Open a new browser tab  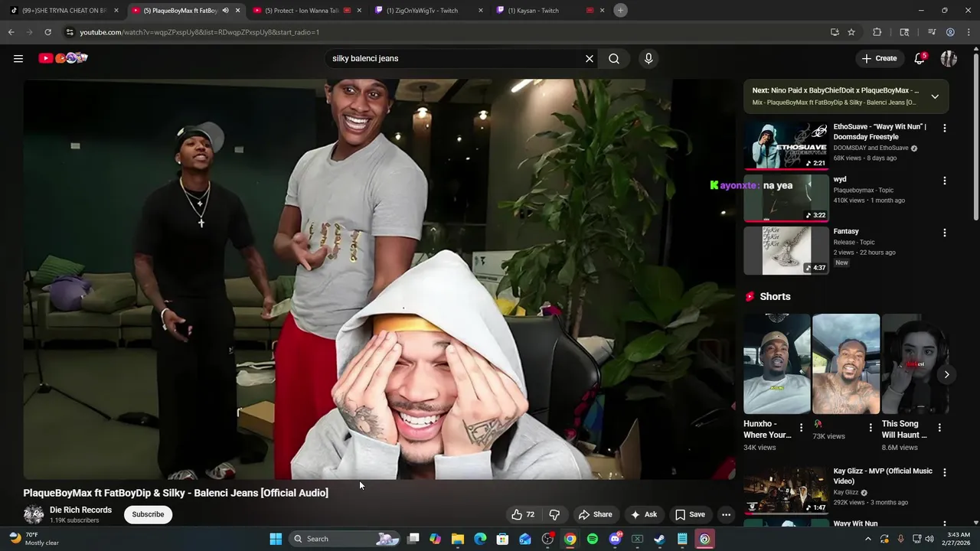tap(621, 11)
